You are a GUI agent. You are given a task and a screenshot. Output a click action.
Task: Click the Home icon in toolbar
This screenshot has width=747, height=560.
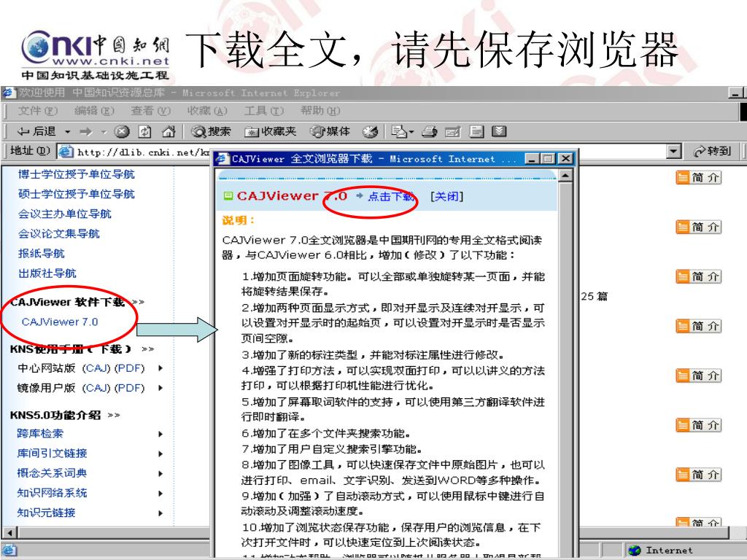[x=169, y=131]
